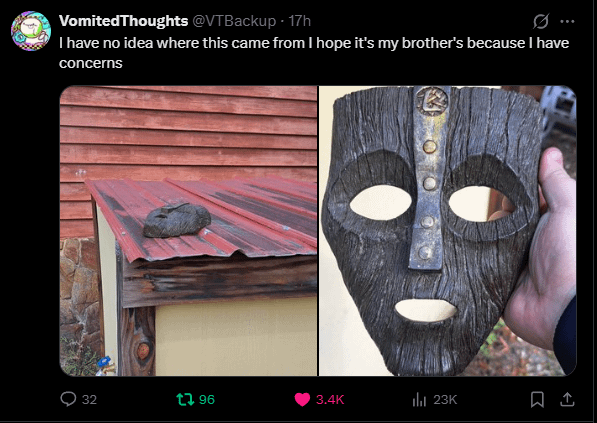Click the Grok slashed-circle icon
The height and width of the screenshot is (423, 597).
click(541, 21)
